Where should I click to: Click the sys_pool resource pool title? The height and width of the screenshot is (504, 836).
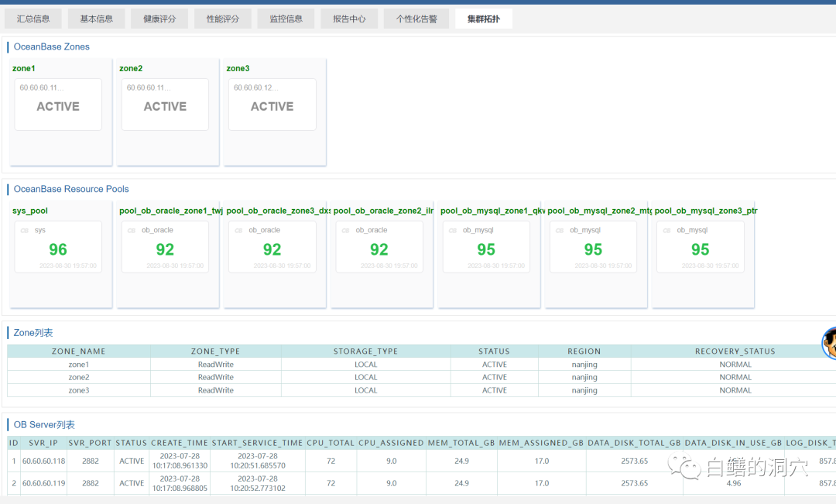point(30,211)
